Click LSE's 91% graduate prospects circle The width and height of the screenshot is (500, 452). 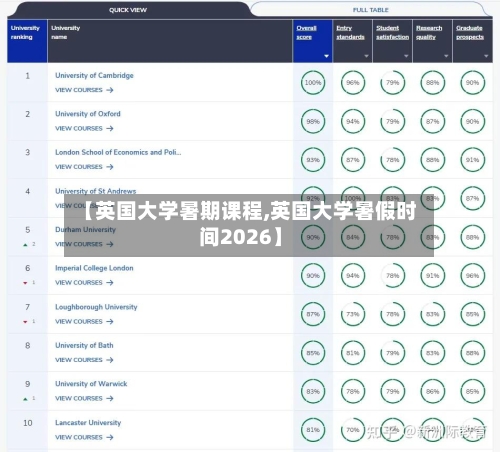point(472,160)
